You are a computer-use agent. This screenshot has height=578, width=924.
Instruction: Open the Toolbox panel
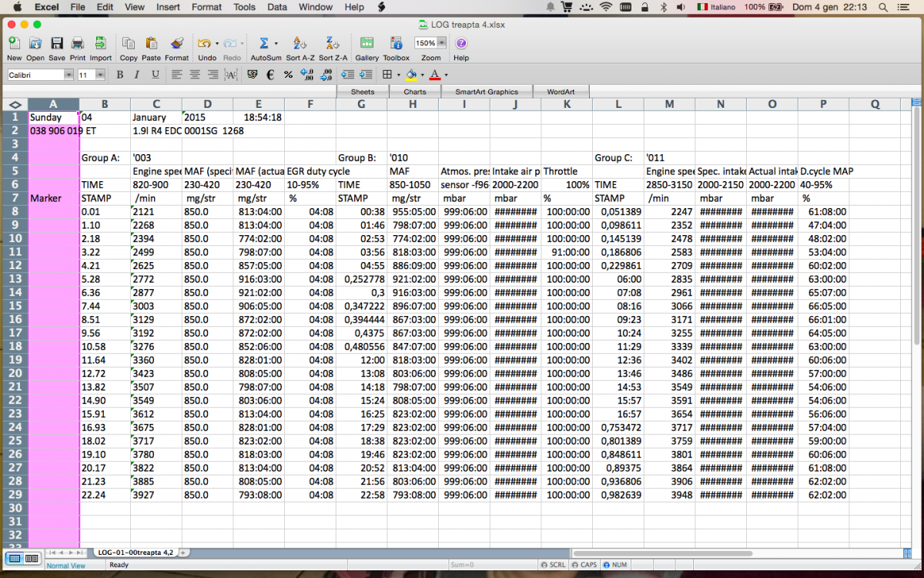click(396, 44)
